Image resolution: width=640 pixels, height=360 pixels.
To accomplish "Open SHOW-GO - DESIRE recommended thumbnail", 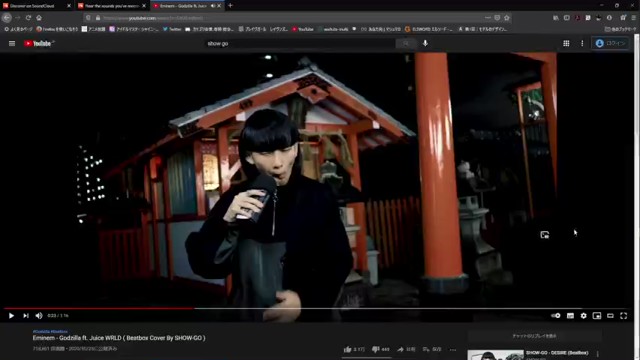I will pyautogui.click(x=495, y=355).
